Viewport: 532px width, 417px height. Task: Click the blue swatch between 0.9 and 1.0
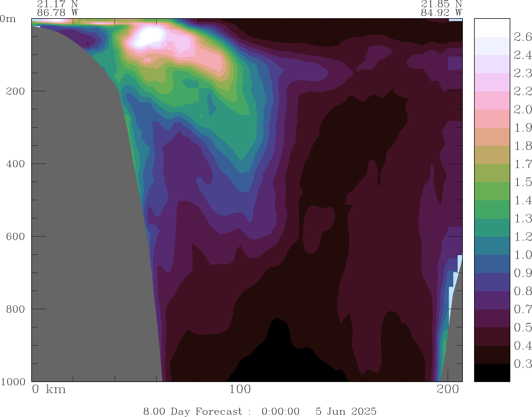pos(492,264)
